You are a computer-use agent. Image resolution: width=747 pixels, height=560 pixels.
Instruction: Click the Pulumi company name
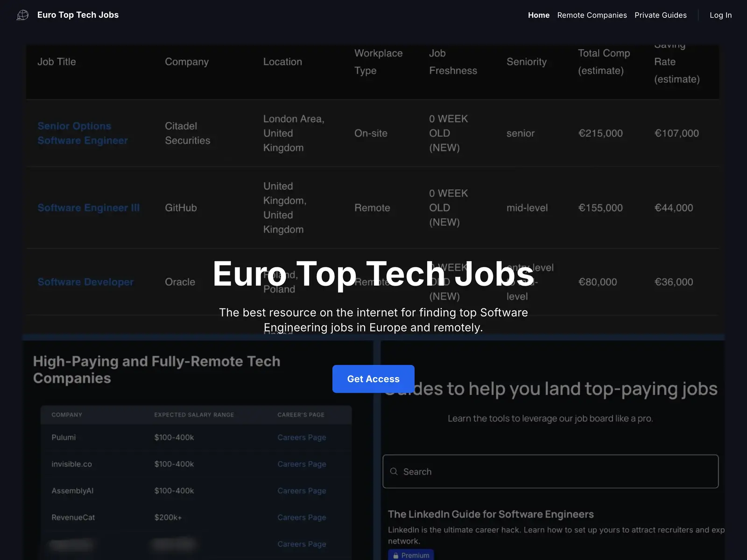click(x=63, y=437)
